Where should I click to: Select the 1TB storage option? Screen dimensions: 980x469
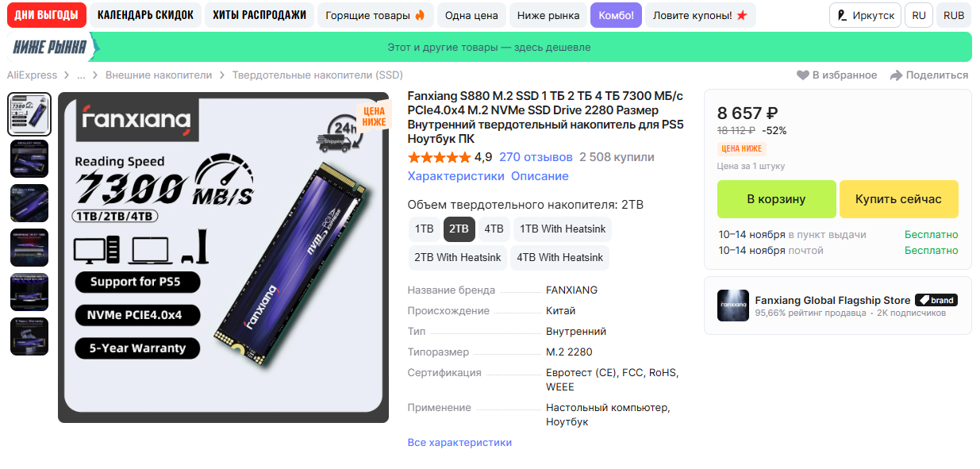pyautogui.click(x=425, y=229)
